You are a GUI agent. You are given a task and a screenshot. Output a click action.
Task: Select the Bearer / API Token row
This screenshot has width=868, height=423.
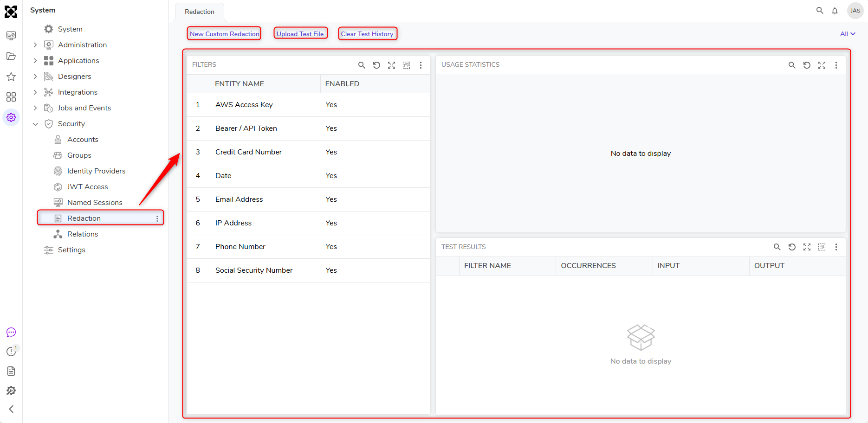point(308,128)
